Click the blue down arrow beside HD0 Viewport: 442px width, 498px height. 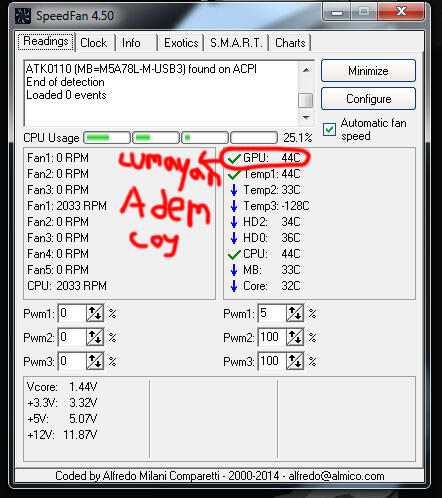[x=234, y=238]
